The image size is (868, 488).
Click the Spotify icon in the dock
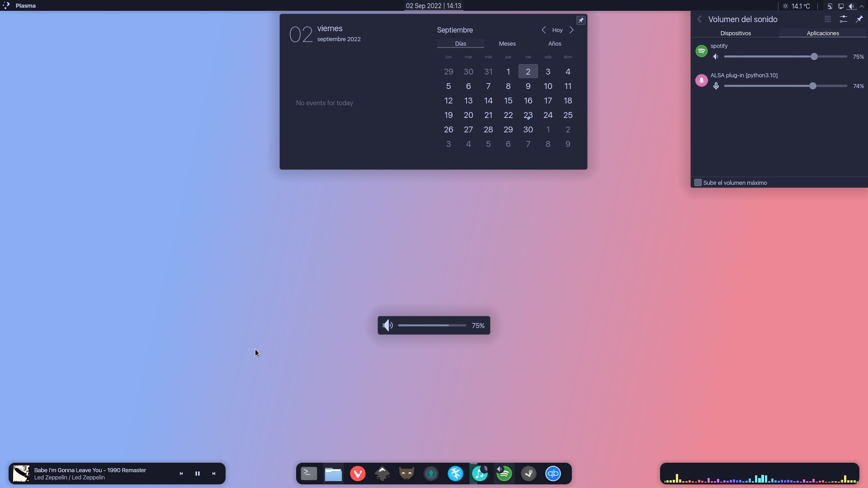coord(504,474)
